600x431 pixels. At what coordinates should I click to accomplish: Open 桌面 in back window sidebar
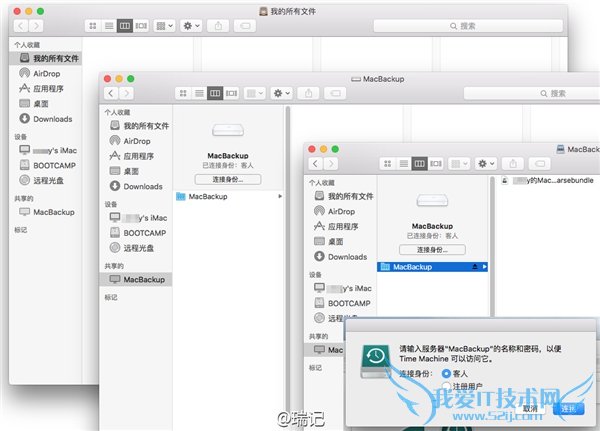click(46, 103)
